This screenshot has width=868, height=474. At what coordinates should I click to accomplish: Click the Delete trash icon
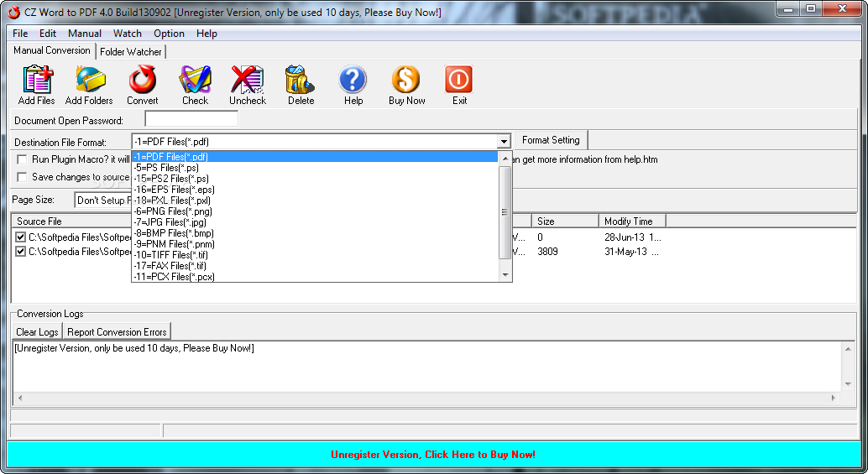[x=300, y=80]
